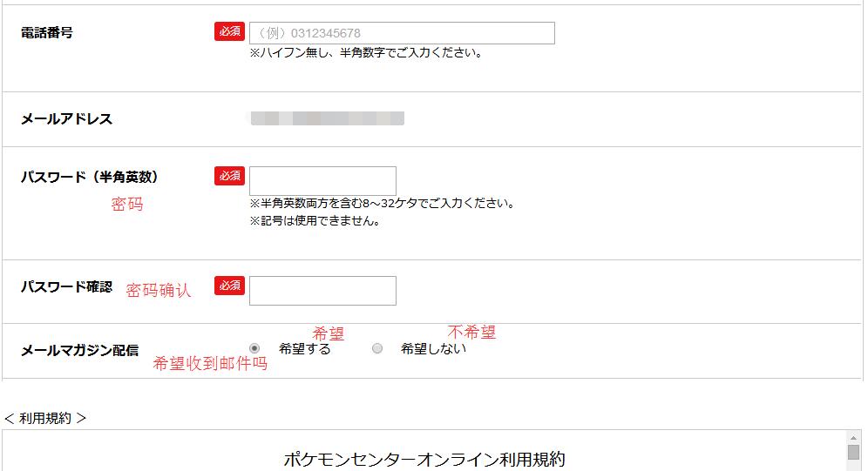Click the 希望しない option label text

tap(433, 348)
